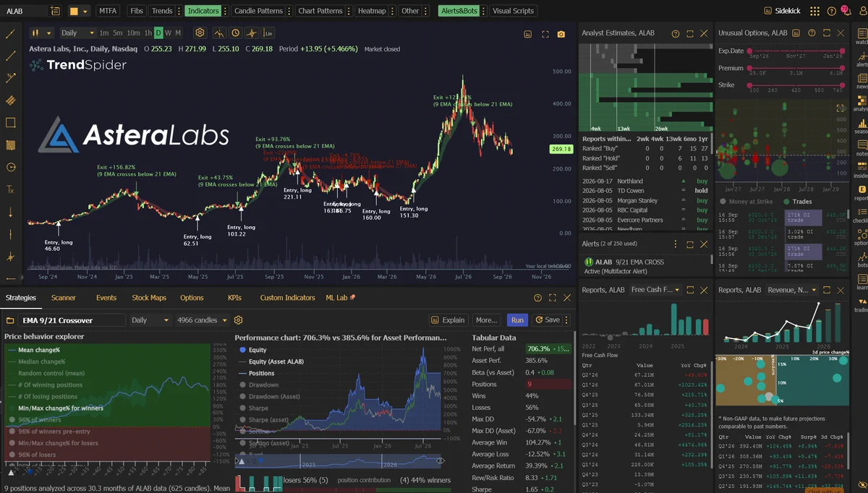Toggle Equity series in performance chart

[252, 350]
